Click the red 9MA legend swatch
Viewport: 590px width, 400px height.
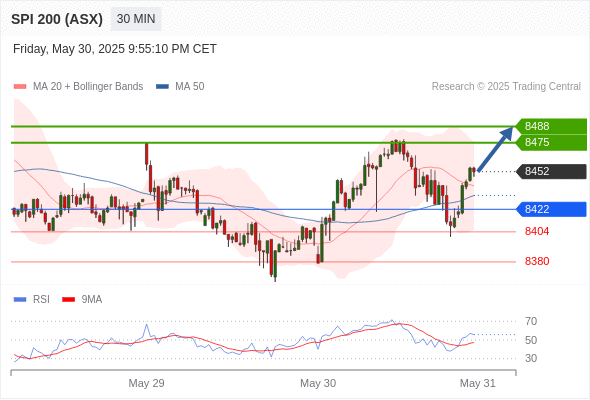coord(68,300)
